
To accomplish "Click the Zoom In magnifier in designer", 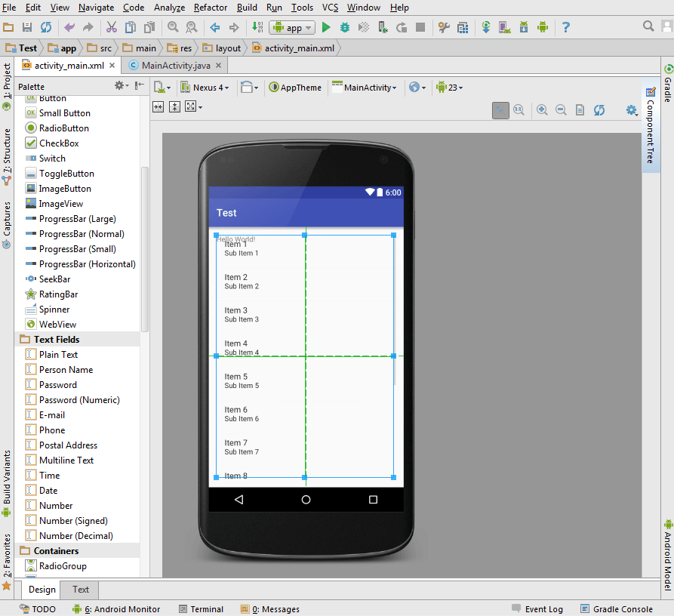I will point(542,110).
